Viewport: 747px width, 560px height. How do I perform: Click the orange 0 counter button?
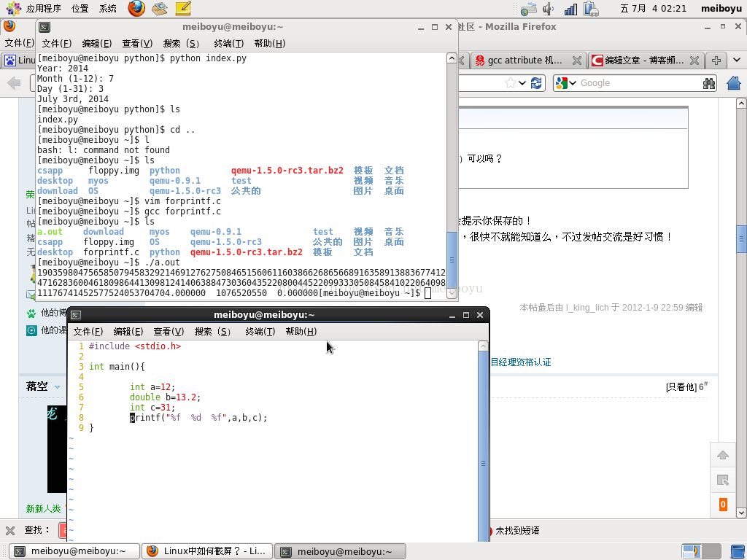tap(723, 505)
